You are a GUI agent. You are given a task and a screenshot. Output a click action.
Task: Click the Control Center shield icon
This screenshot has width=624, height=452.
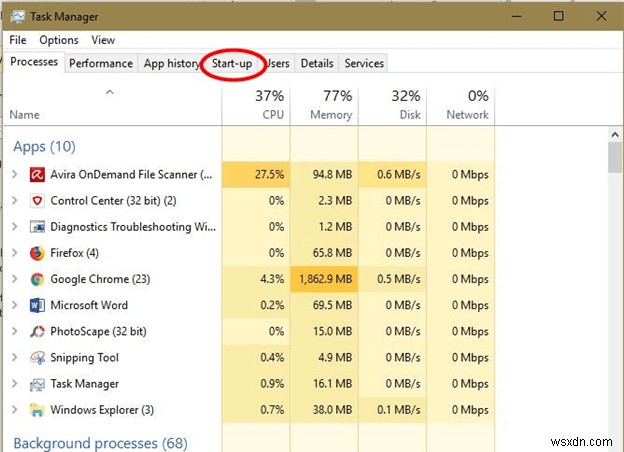[37, 201]
